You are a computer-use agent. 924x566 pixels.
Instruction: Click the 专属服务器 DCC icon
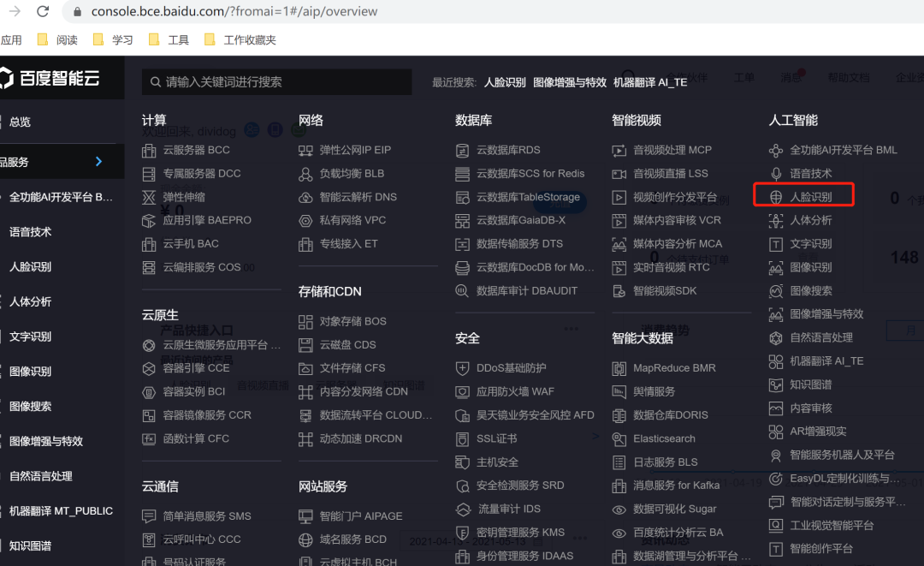tap(149, 174)
